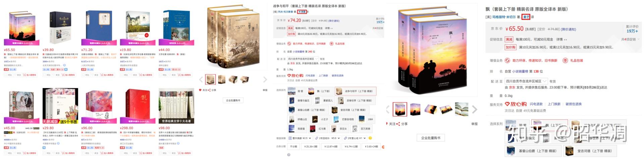Viewport: 644px width, 160px height.
Task: Select the 1984 series option
Action: coord(366,119)
